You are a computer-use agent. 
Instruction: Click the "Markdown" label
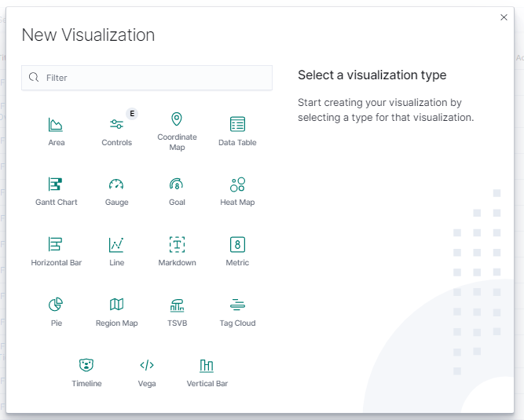point(177,263)
